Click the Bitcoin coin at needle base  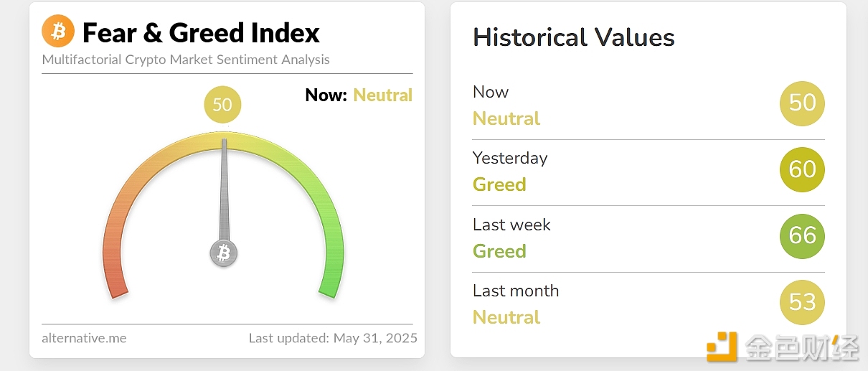pos(223,253)
